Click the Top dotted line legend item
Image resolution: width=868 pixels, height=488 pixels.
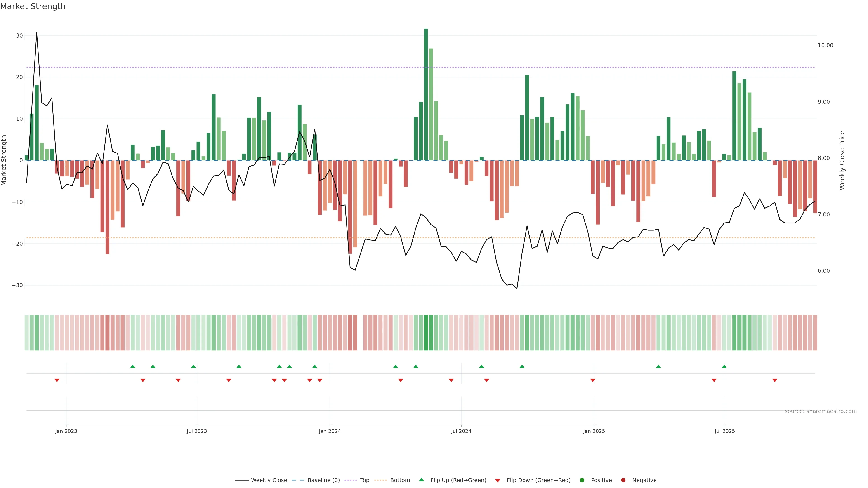[x=357, y=480]
